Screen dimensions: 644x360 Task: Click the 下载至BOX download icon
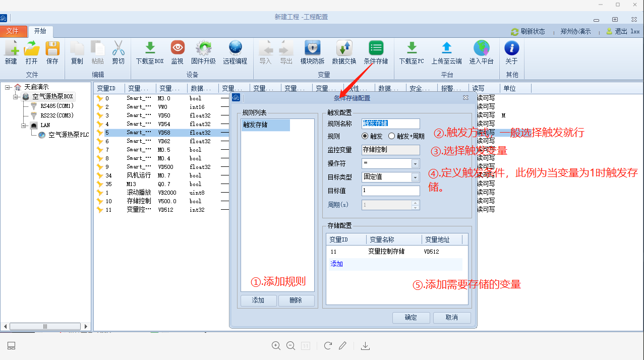tap(150, 48)
